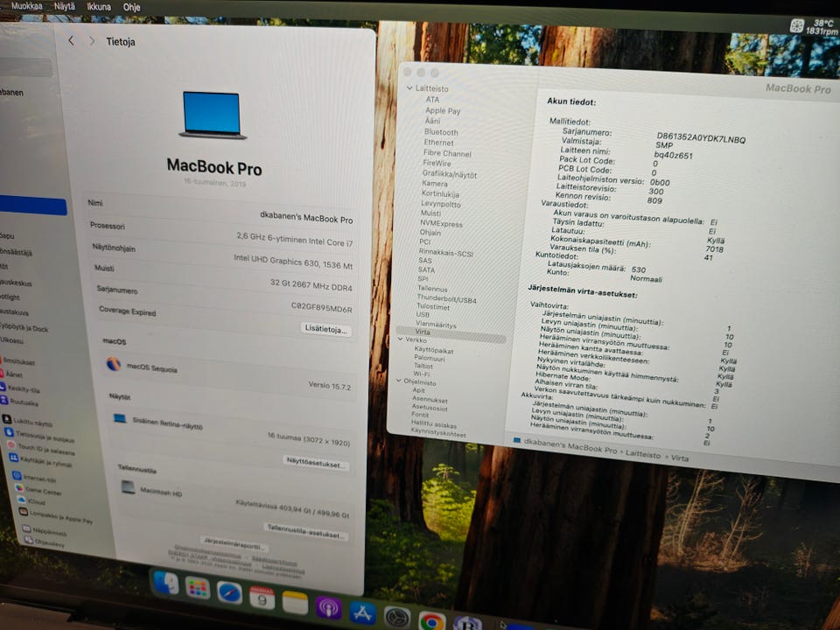The image size is (840, 630).
Task: Open Podcasts from the Dock
Action: pyautogui.click(x=328, y=607)
